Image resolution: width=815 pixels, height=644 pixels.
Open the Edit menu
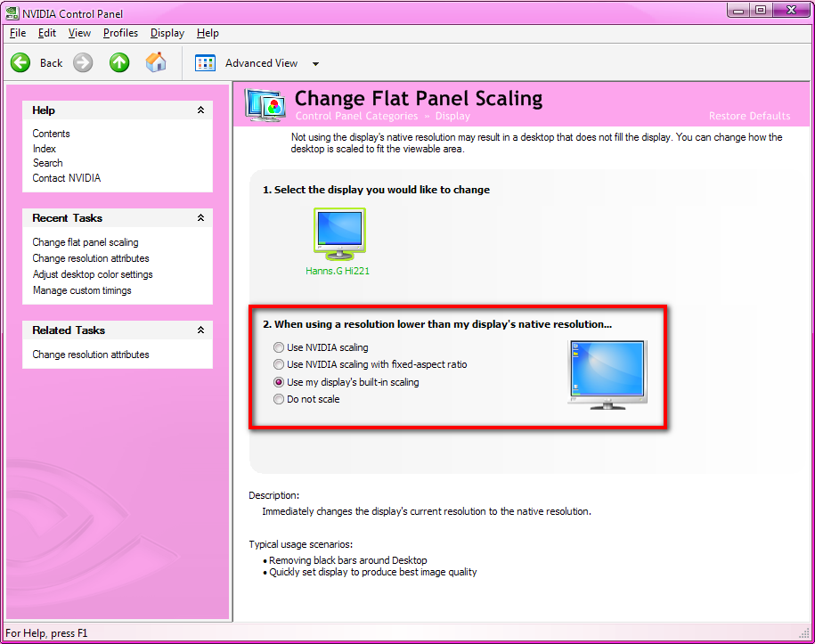[47, 33]
